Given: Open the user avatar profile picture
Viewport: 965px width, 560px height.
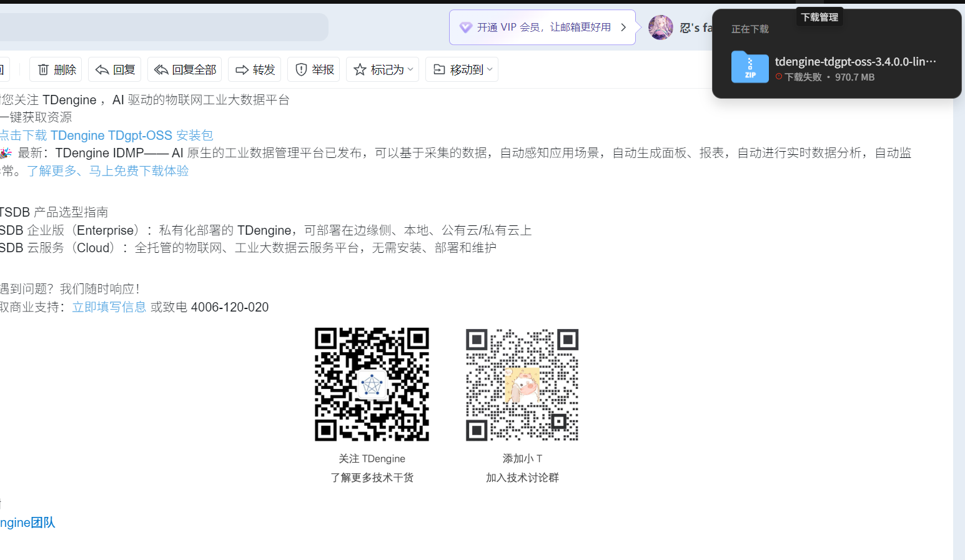Looking at the screenshot, I should 660,27.
